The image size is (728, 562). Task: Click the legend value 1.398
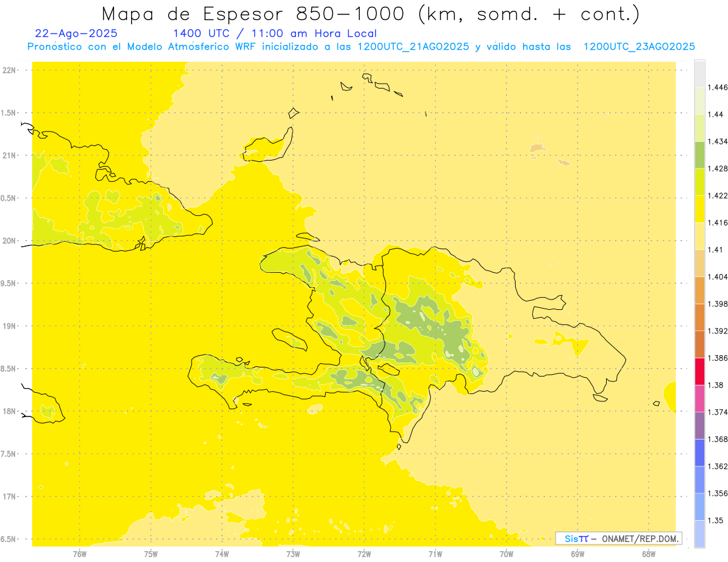point(718,304)
